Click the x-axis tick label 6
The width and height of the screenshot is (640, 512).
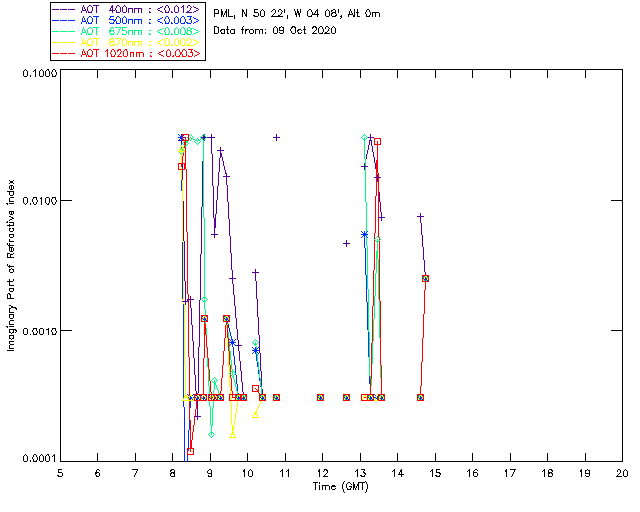click(x=98, y=473)
